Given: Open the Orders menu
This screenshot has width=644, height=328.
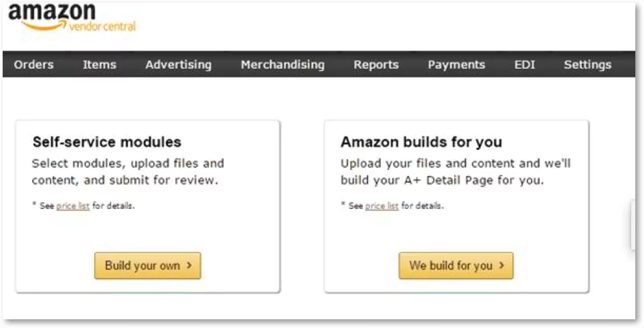Looking at the screenshot, I should coord(33,65).
